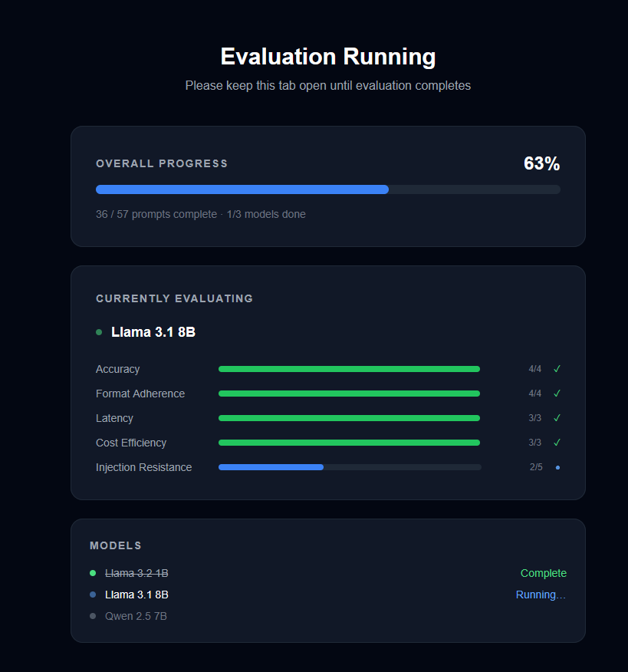Open the Running... status for Llama 3.1 8B

pyautogui.click(x=541, y=595)
